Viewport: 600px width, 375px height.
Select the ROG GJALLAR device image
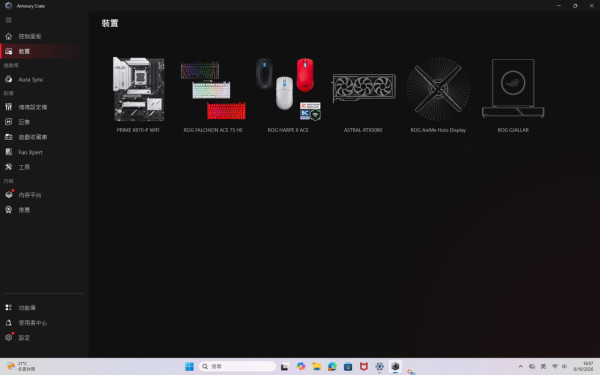click(x=513, y=88)
